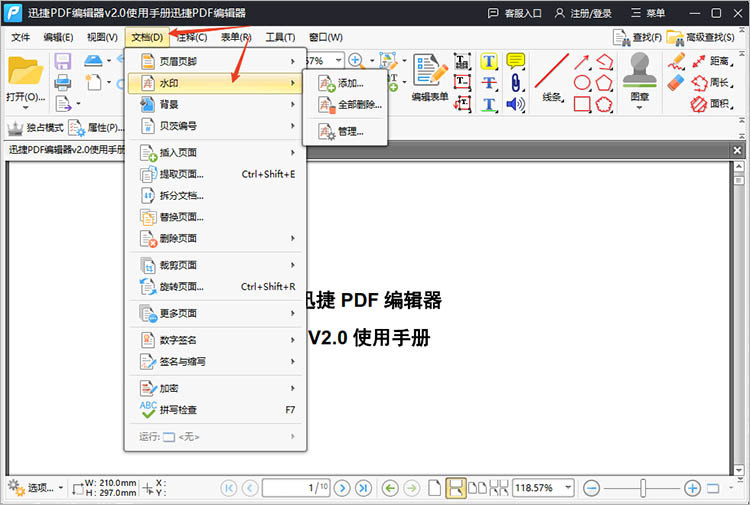750x505 pixels.
Task: Open the 视图(V) menu
Action: pos(102,37)
